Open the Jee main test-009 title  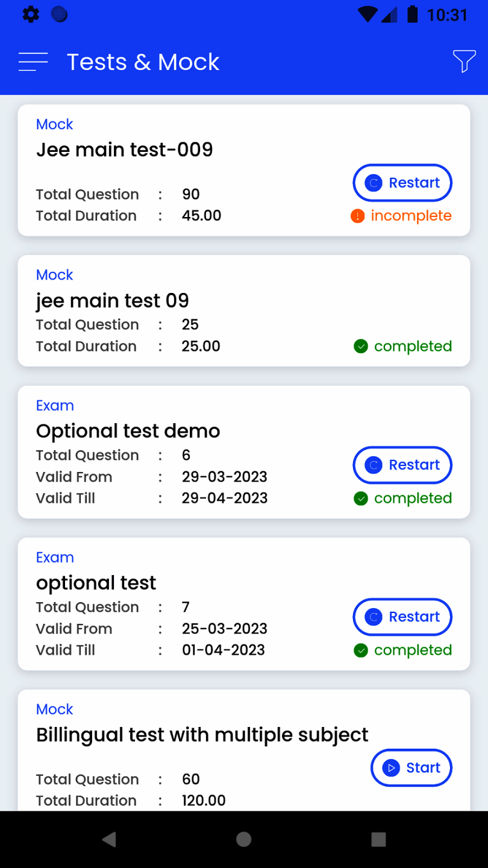click(125, 149)
